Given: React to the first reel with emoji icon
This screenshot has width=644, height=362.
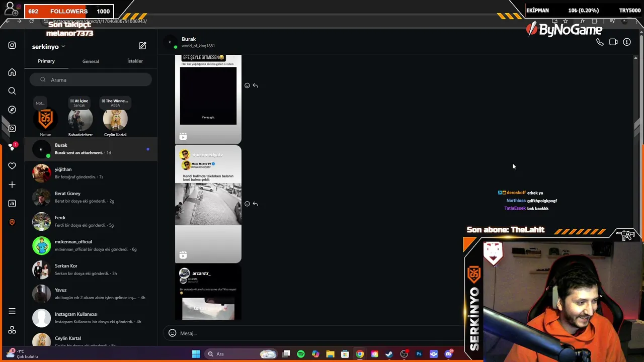Looking at the screenshot, I should pyautogui.click(x=247, y=85).
